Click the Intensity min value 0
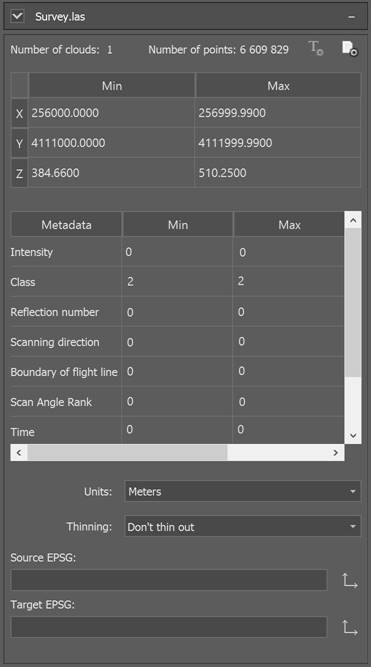 click(x=128, y=252)
